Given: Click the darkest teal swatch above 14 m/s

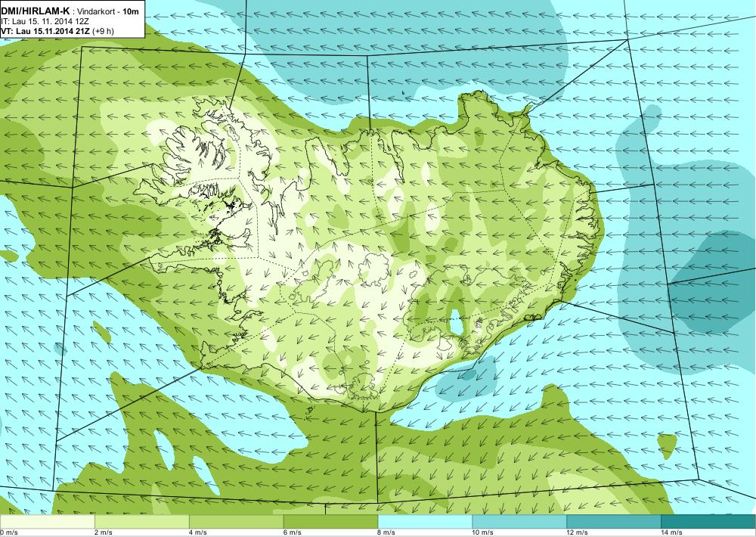Looking at the screenshot, I should coord(707,522).
